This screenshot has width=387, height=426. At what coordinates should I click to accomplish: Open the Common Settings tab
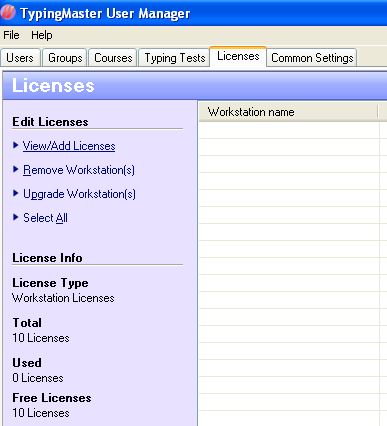[312, 58]
